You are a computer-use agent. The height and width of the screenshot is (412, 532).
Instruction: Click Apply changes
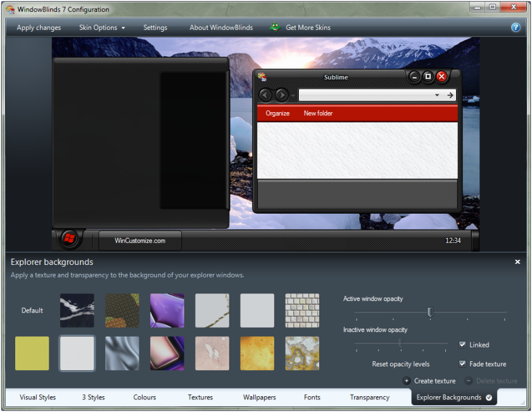(x=39, y=27)
